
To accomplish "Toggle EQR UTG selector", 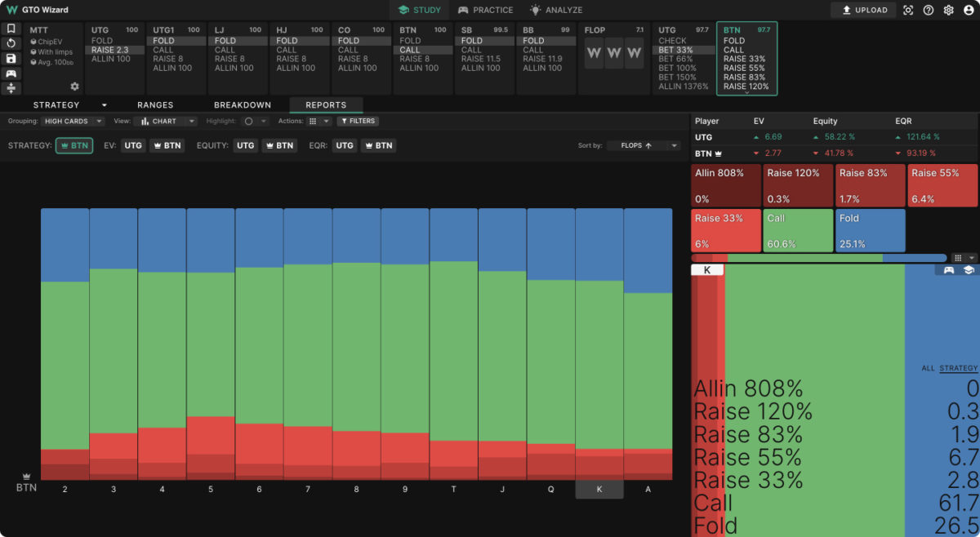I will point(345,145).
